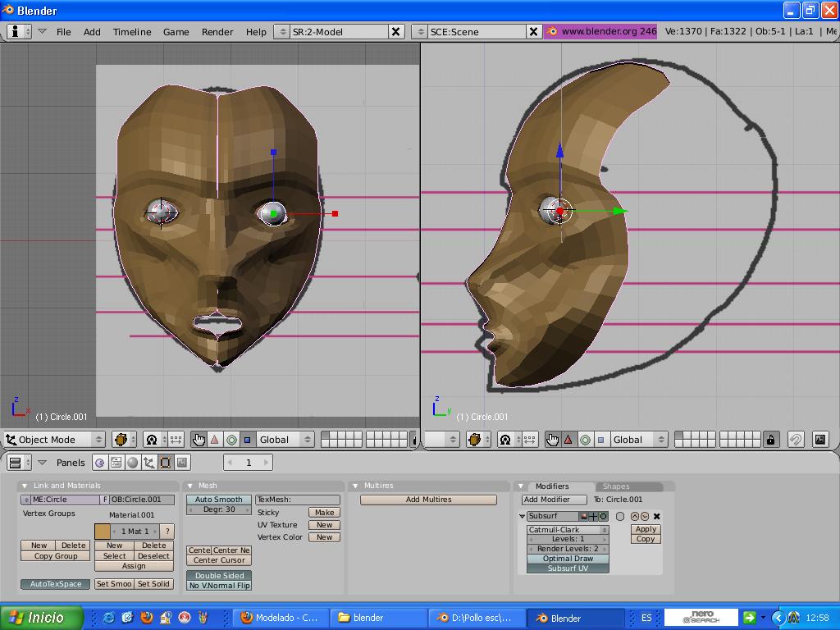
Task: Open the Object Mode dropdown
Action: 54,440
